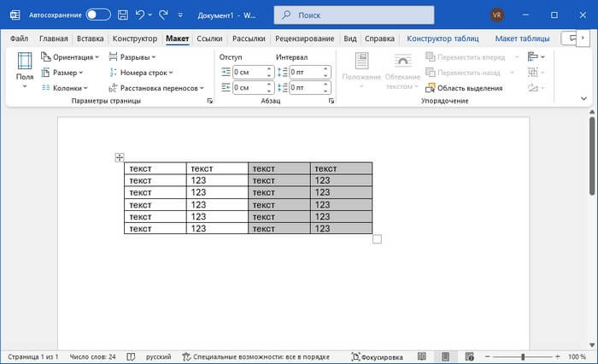This screenshot has height=364, width=598.
Task: Click the zoom slider in status bar
Action: (x=522, y=356)
